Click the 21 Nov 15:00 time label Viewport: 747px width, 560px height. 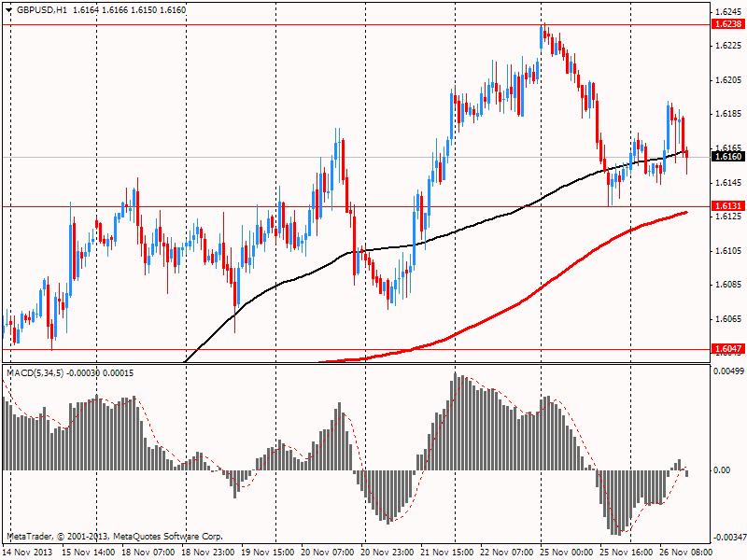coord(447,553)
